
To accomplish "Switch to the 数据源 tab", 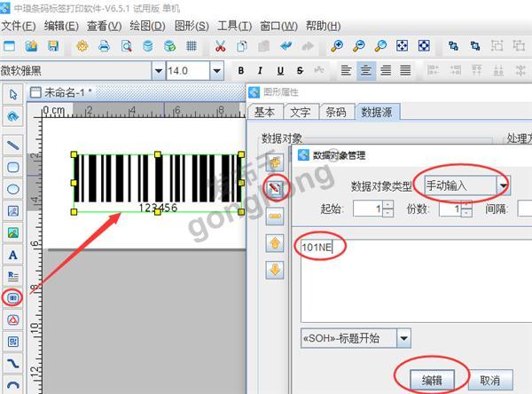I will [x=377, y=112].
